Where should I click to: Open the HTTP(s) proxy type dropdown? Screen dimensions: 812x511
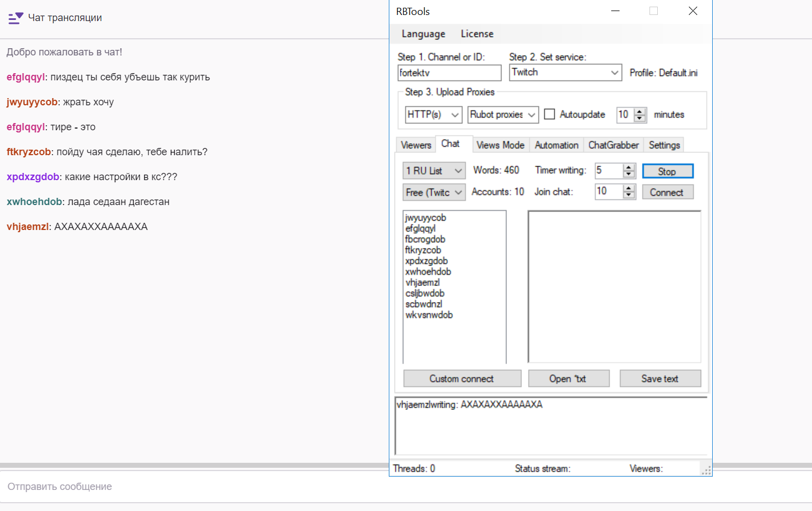[x=455, y=115]
